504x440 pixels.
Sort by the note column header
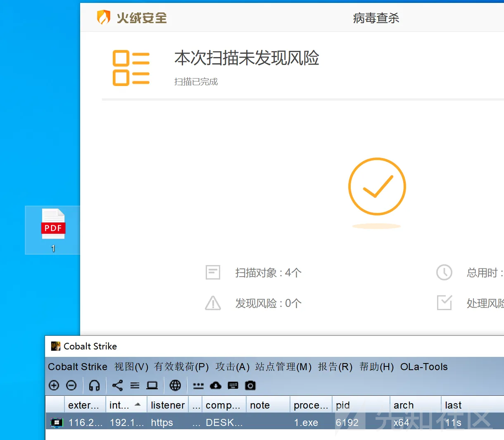coord(269,405)
